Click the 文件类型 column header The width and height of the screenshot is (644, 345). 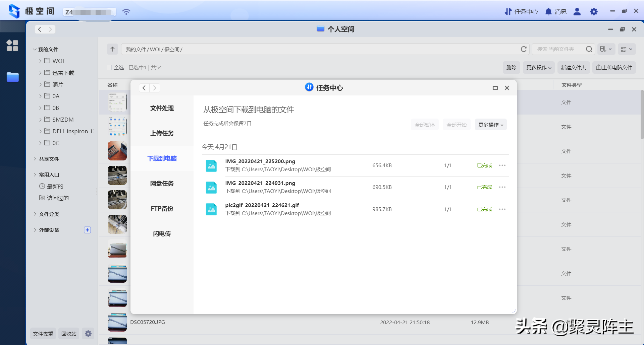[x=572, y=85]
